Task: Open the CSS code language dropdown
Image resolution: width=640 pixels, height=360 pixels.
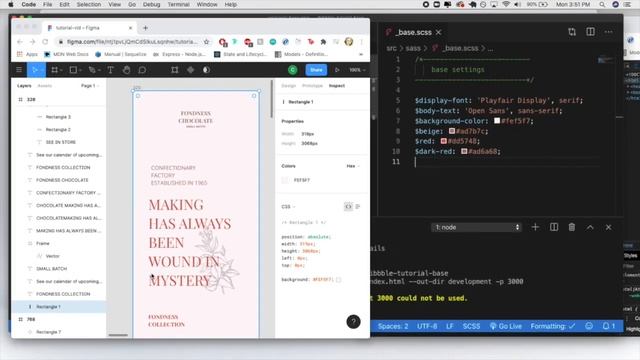Action: (288, 207)
